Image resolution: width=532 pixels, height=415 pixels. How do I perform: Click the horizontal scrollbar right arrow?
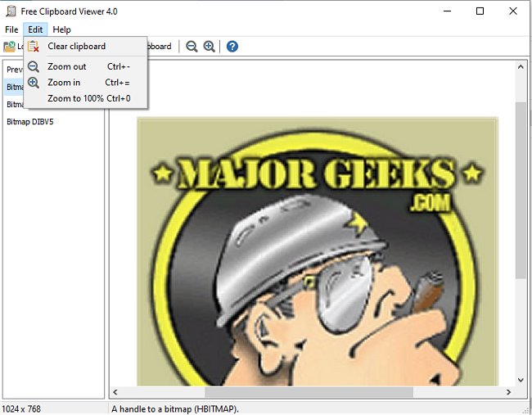(x=508, y=392)
